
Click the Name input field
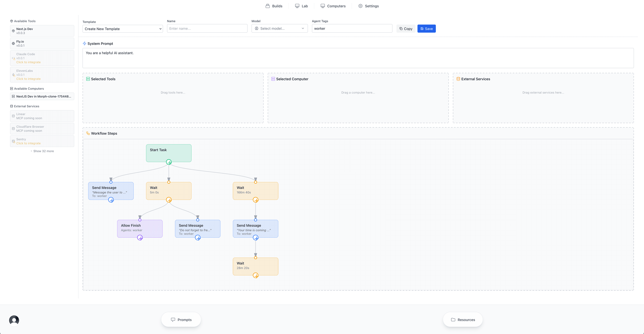207,29
